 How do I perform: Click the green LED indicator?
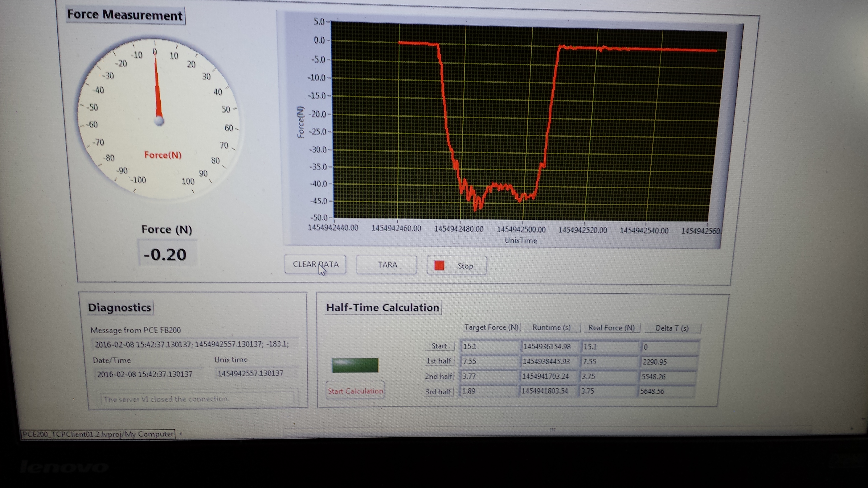click(355, 365)
